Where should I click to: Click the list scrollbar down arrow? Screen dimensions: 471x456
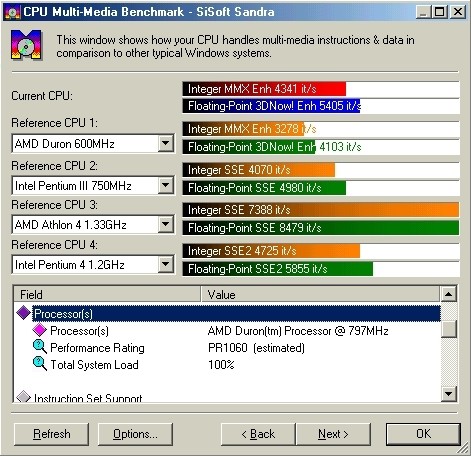point(449,394)
